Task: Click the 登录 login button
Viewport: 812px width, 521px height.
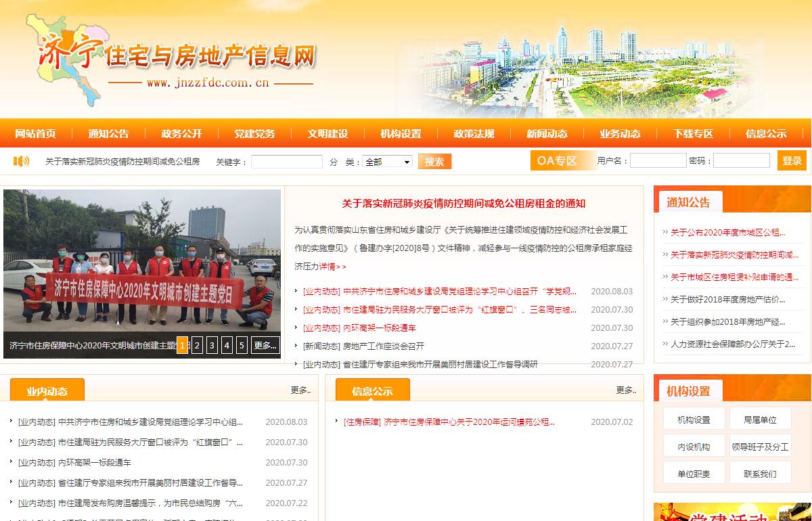Action: 792,161
